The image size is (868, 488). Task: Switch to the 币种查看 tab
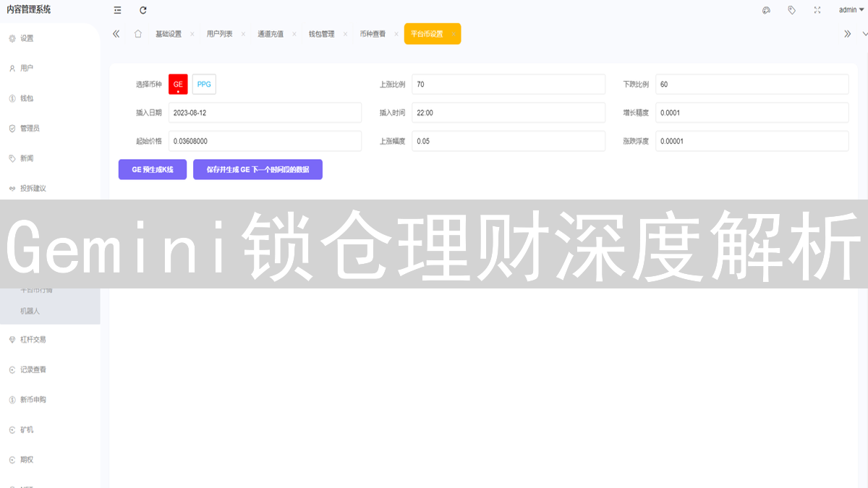pyautogui.click(x=373, y=34)
